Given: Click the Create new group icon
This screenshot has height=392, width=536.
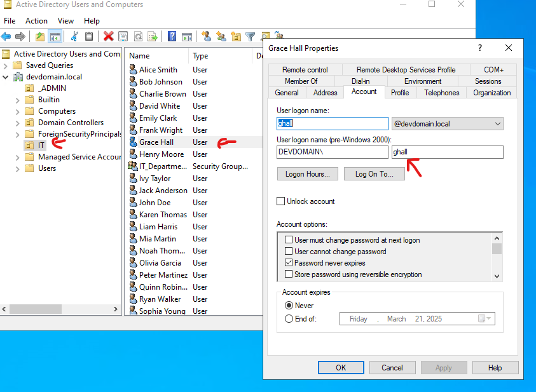Looking at the screenshot, I should tap(221, 36).
